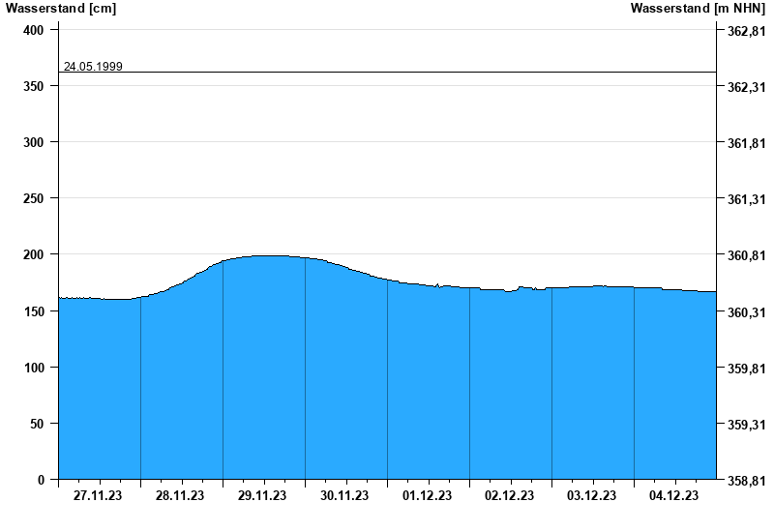
Task: Click the 27.11.23 date label
Action: pos(99,496)
